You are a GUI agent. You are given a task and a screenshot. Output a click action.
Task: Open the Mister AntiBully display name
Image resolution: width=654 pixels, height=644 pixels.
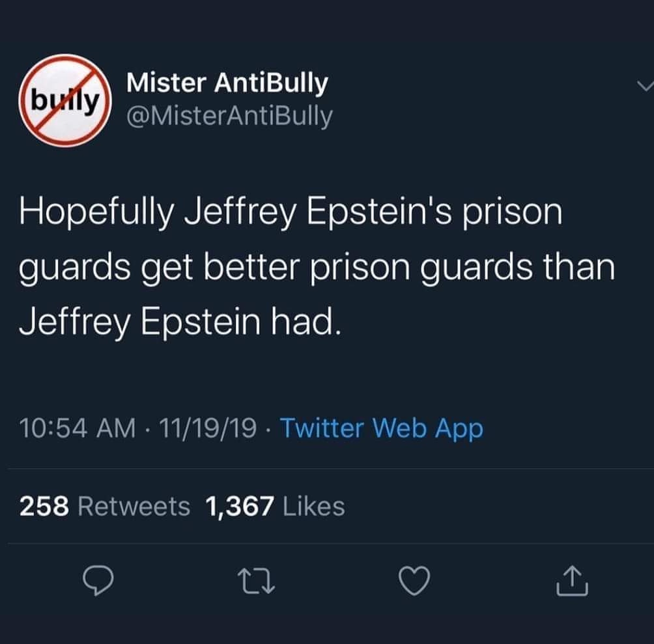coord(227,83)
